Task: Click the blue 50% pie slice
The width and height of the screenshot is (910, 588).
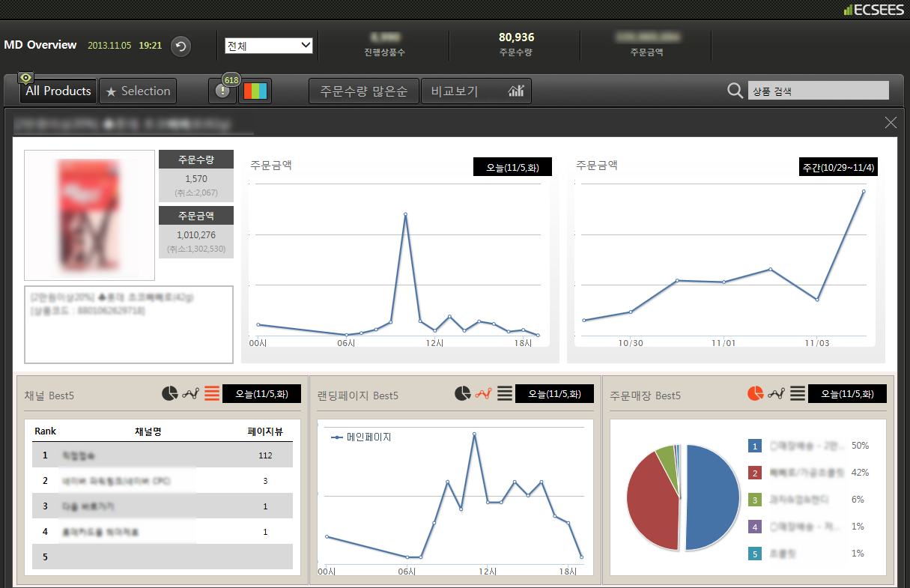Action: click(x=714, y=498)
